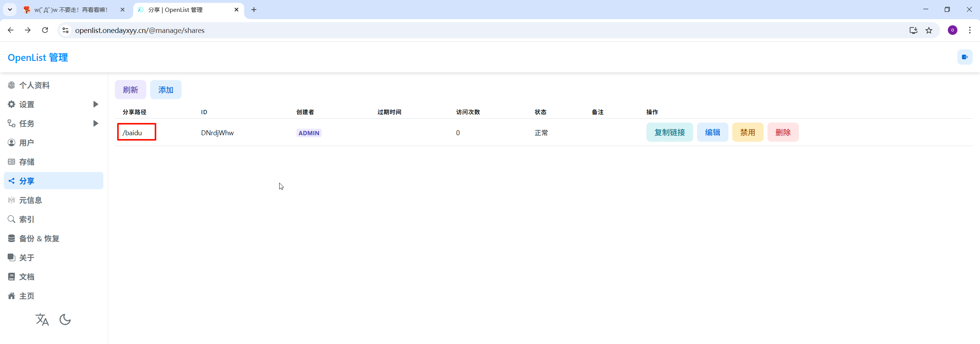980x344 pixels.
Task: Reload page using browser refresh icon
Action: point(45,30)
